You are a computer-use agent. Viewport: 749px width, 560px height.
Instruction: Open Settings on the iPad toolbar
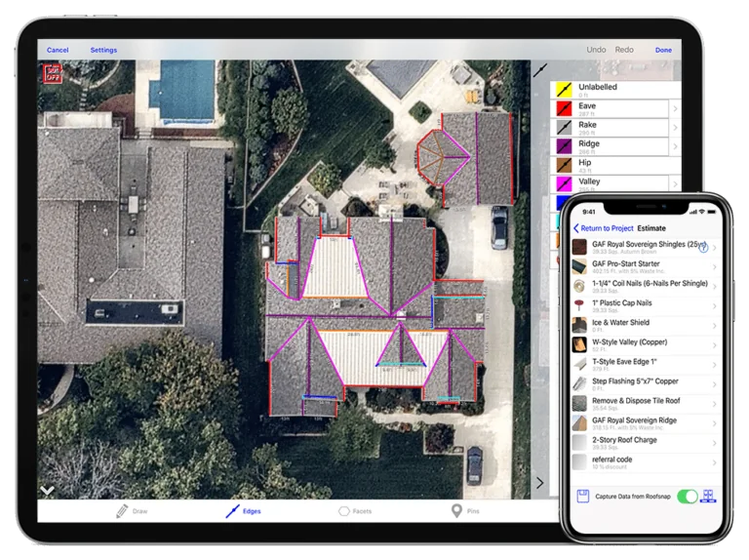(103, 50)
